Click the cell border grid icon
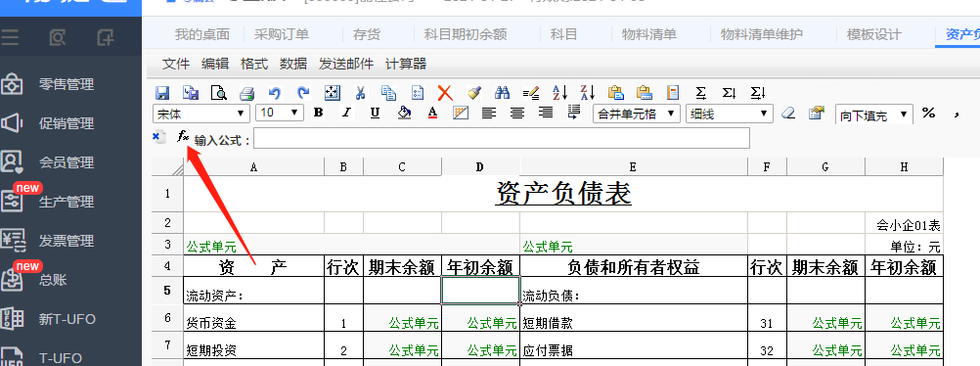 (x=461, y=114)
